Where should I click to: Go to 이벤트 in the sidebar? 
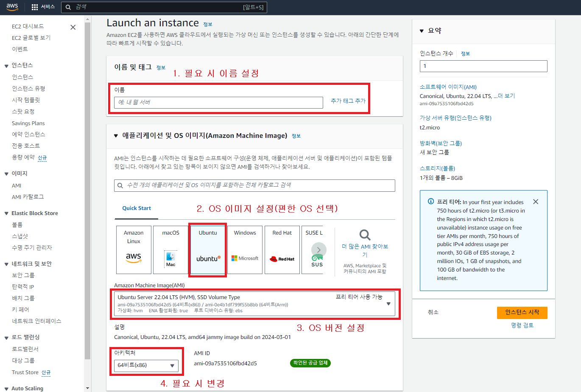(x=20, y=49)
